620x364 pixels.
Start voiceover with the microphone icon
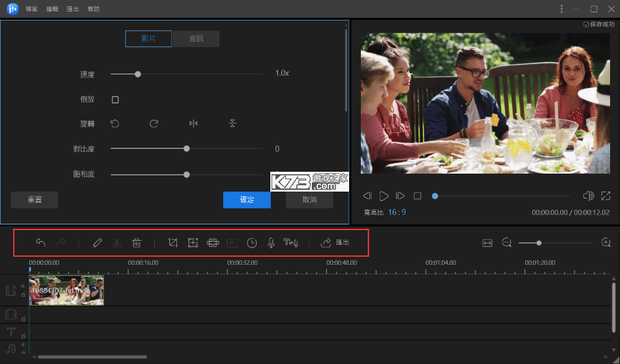click(x=271, y=243)
